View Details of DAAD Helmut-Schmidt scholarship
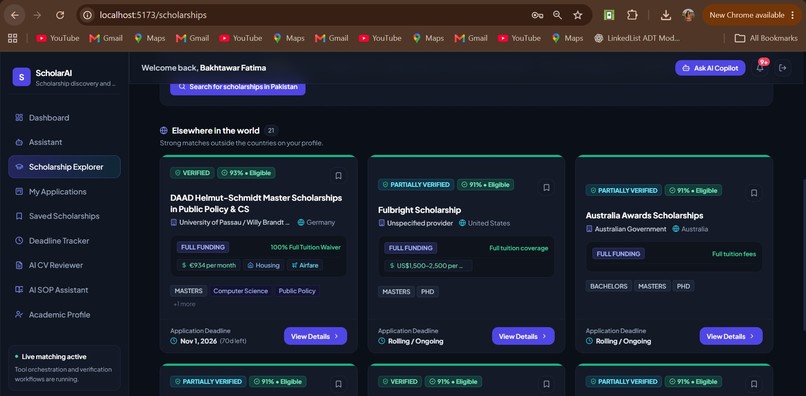The height and width of the screenshot is (396, 806). (x=315, y=336)
